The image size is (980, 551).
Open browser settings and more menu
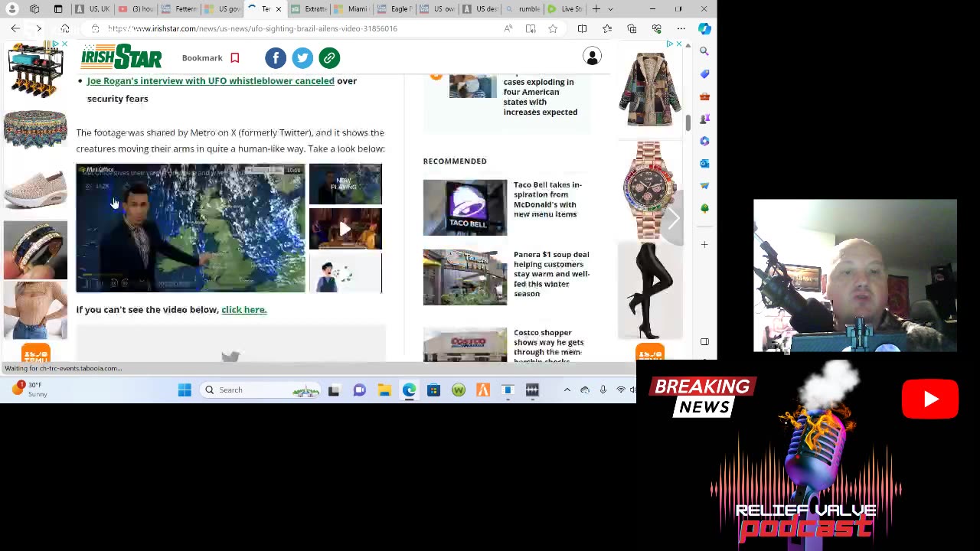coord(681,28)
